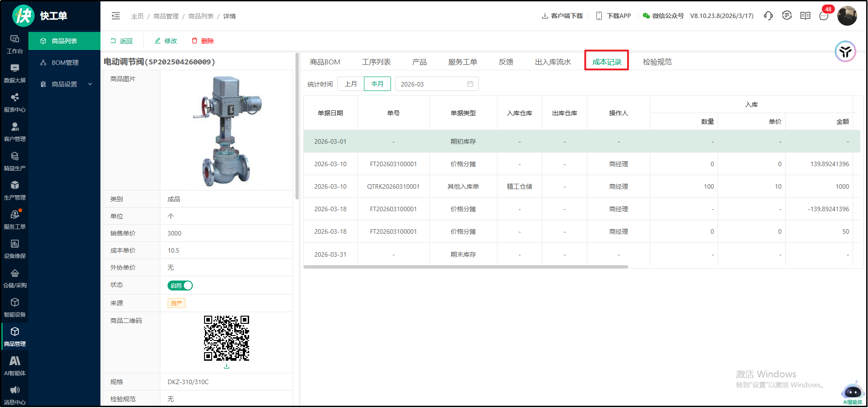This screenshot has height=408, width=868.
Task: Switch to the 出入库流水 tab
Action: 553,62
